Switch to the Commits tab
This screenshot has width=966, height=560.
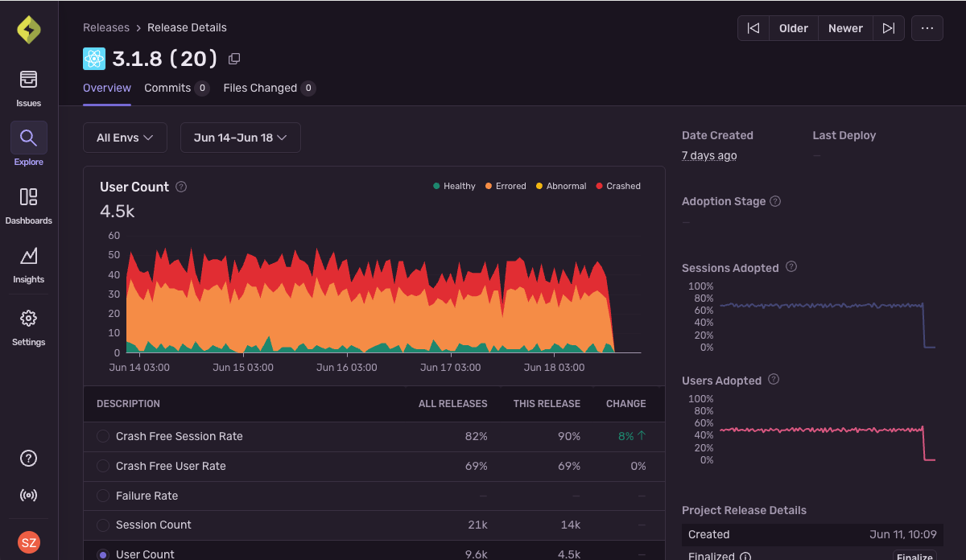tap(168, 88)
